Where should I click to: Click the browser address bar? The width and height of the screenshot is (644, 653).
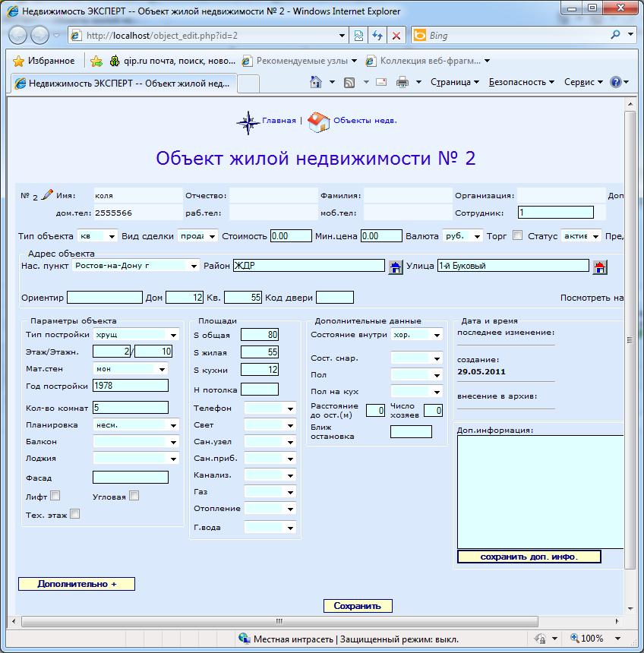(208, 36)
